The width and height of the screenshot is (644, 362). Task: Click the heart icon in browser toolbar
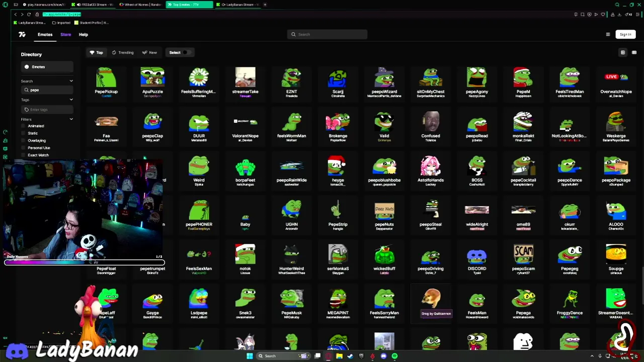(603, 14)
